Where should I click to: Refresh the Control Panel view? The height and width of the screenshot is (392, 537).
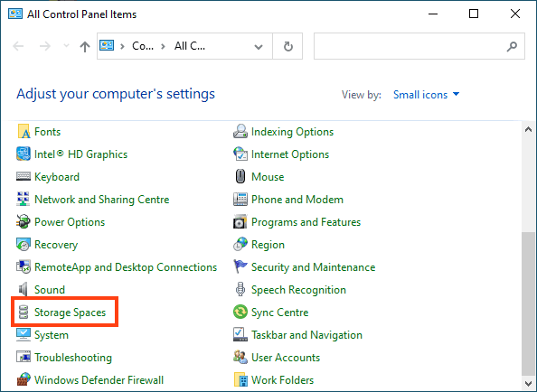coord(288,46)
